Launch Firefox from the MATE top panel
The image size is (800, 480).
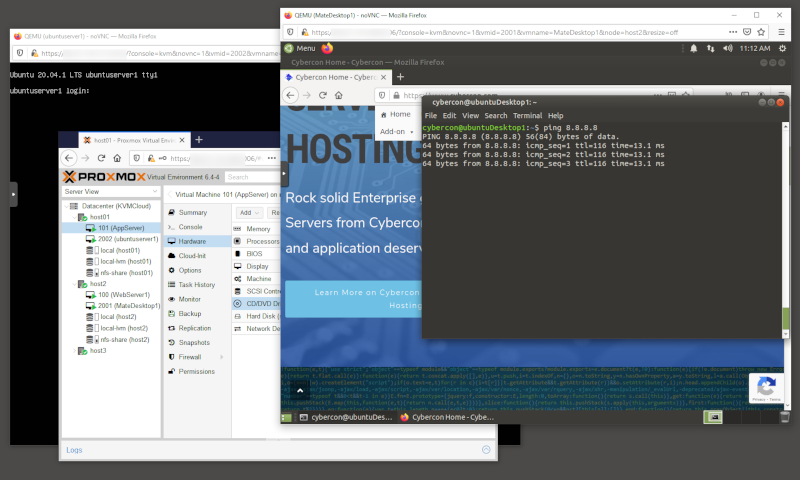(x=327, y=48)
